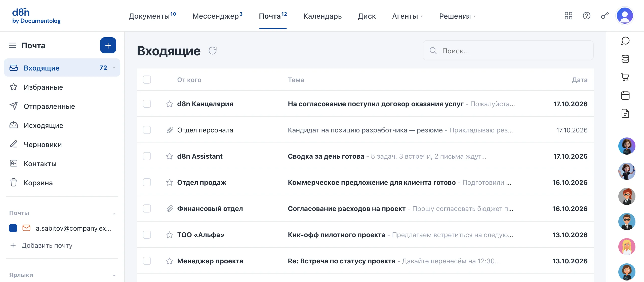This screenshot has width=644, height=282.
Task: Click the compose new mail plus button
Action: click(108, 45)
